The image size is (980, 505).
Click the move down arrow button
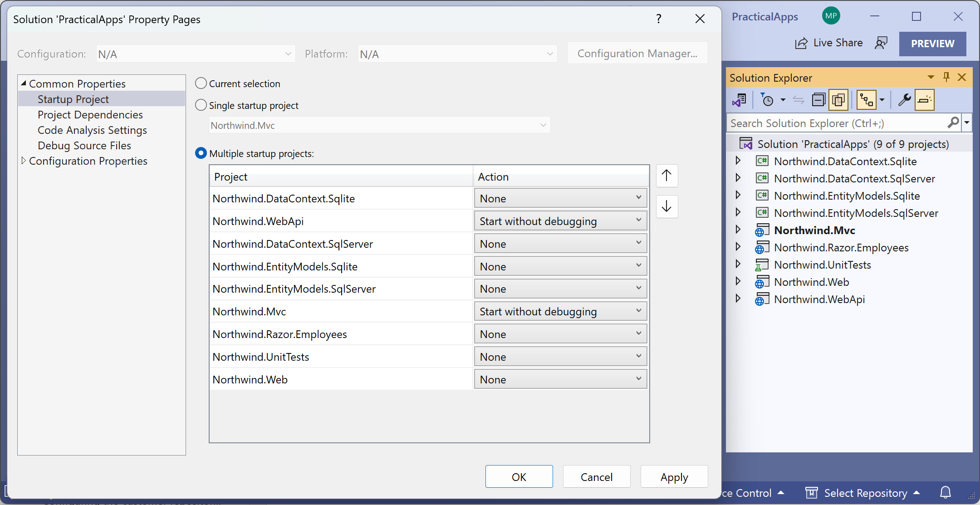tap(666, 206)
